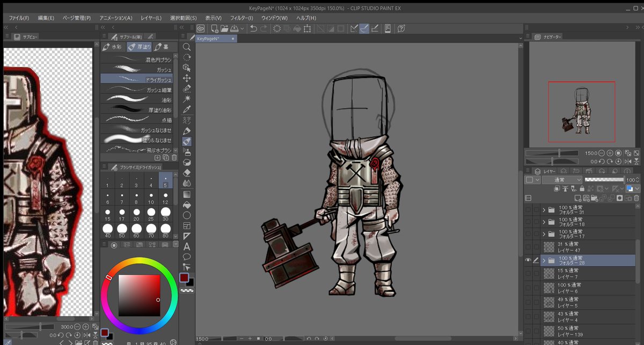Select the Zoom magnifier tool
The image size is (644, 345).
[187, 47]
